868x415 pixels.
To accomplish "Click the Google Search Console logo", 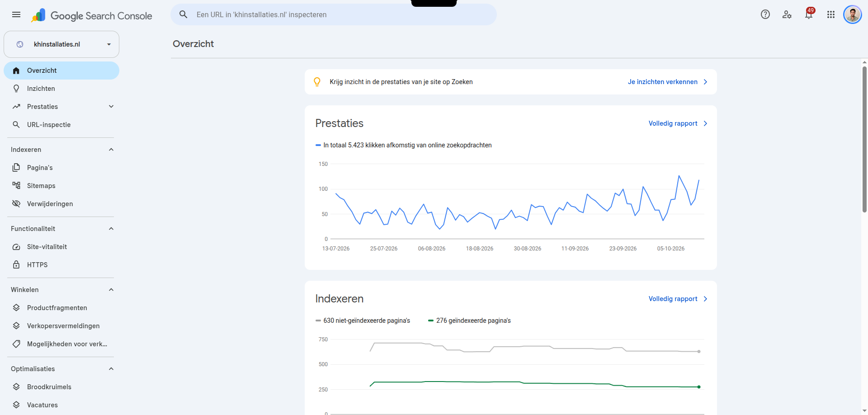I will coord(92,15).
